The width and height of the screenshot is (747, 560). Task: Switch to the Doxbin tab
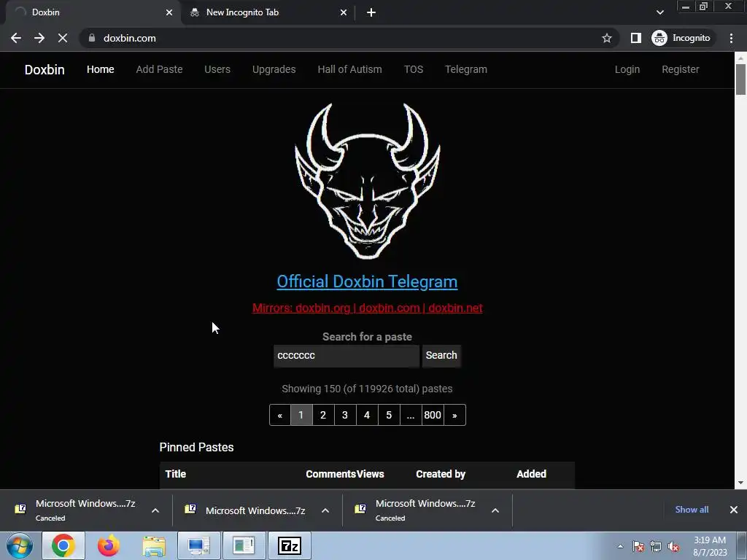tap(90, 12)
